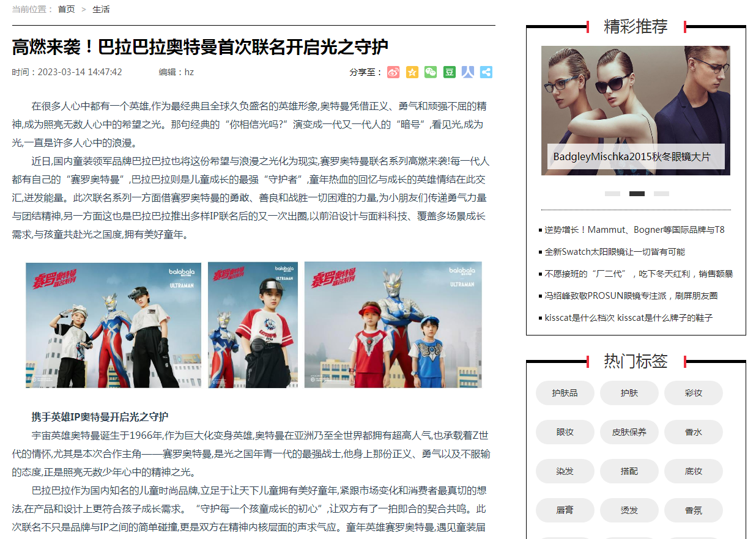Open the 皮肤保养 tag

tap(629, 432)
